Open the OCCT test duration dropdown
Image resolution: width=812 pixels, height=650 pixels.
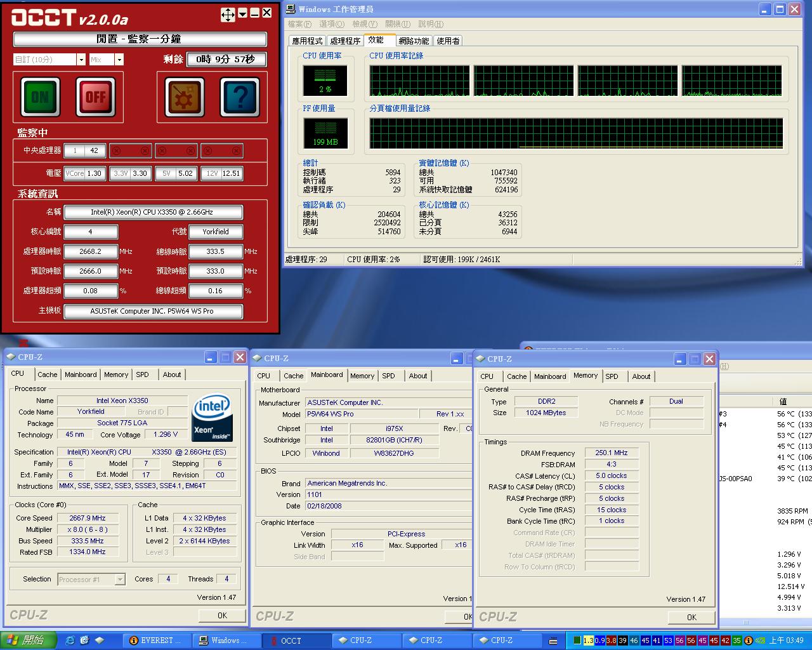click(81, 60)
